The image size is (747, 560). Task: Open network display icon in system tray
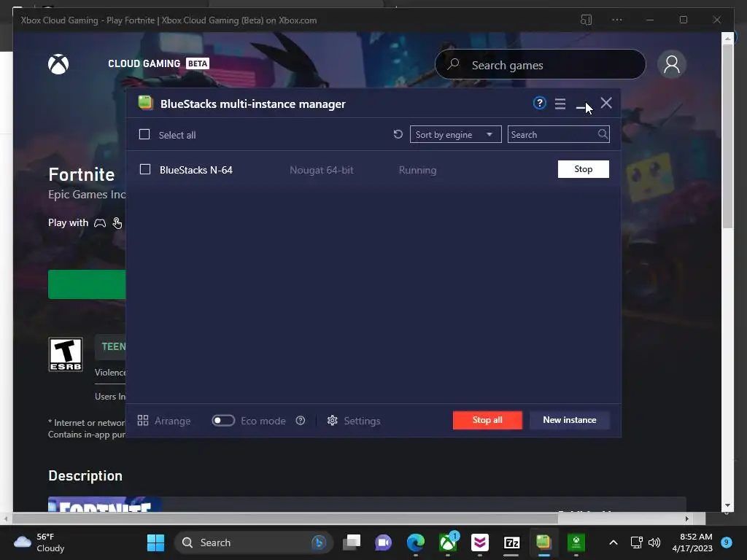[636, 542]
